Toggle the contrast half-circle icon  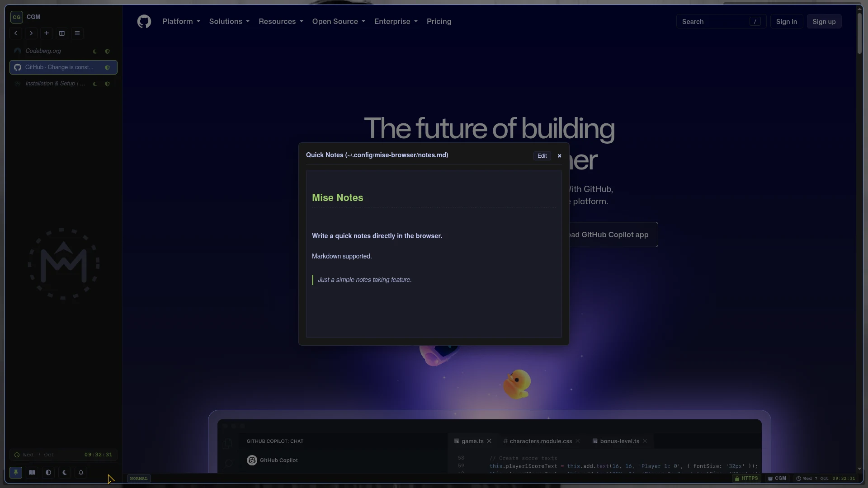[48, 473]
